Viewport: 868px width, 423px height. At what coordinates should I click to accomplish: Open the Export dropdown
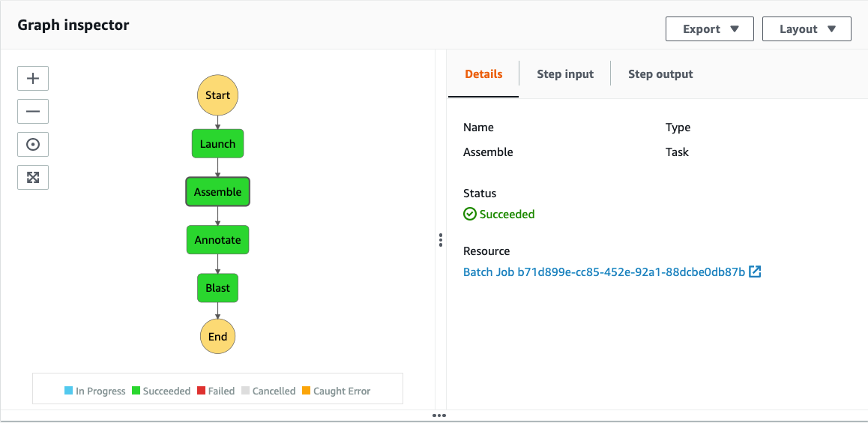coord(710,28)
